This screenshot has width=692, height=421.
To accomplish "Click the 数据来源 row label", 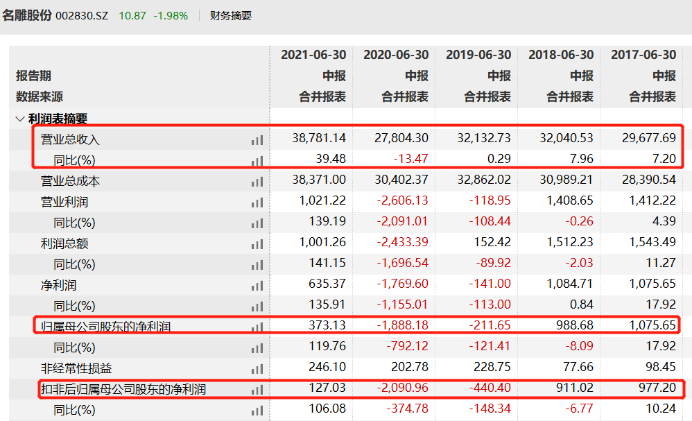I will pyautogui.click(x=39, y=97).
